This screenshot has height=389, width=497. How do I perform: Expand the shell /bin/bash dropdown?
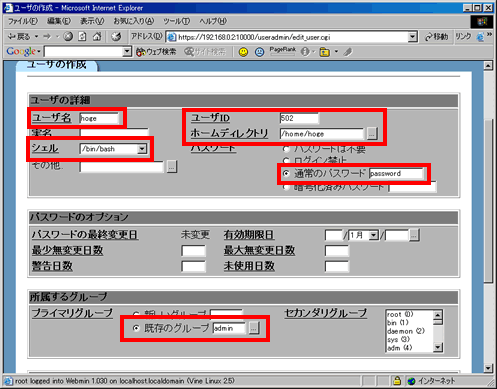142,149
